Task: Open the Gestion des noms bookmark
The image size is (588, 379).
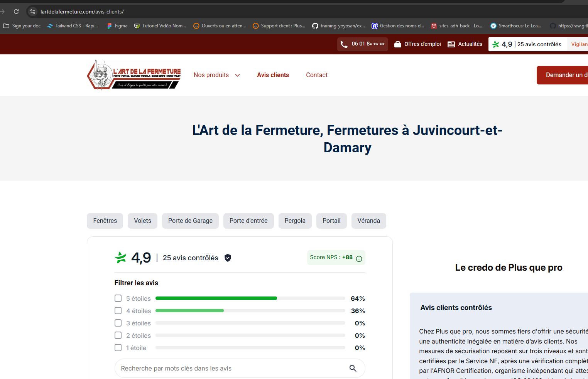Action: (398, 26)
